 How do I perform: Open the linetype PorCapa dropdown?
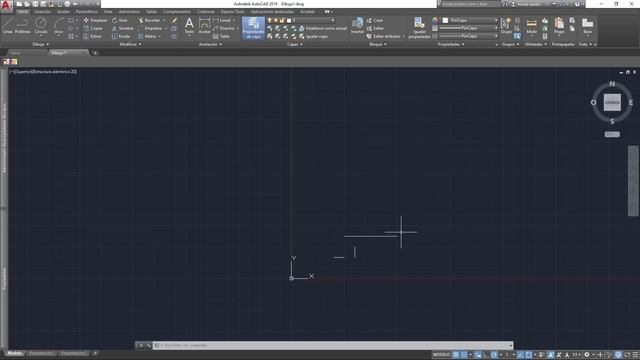(469, 36)
